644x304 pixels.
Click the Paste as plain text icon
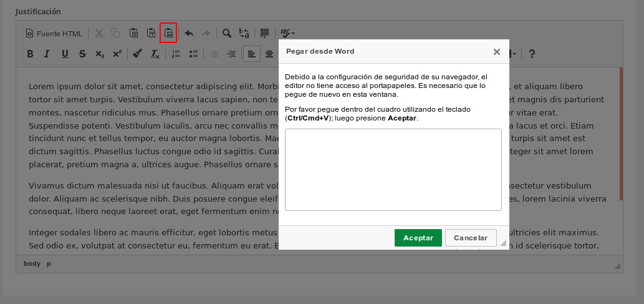coord(151,33)
